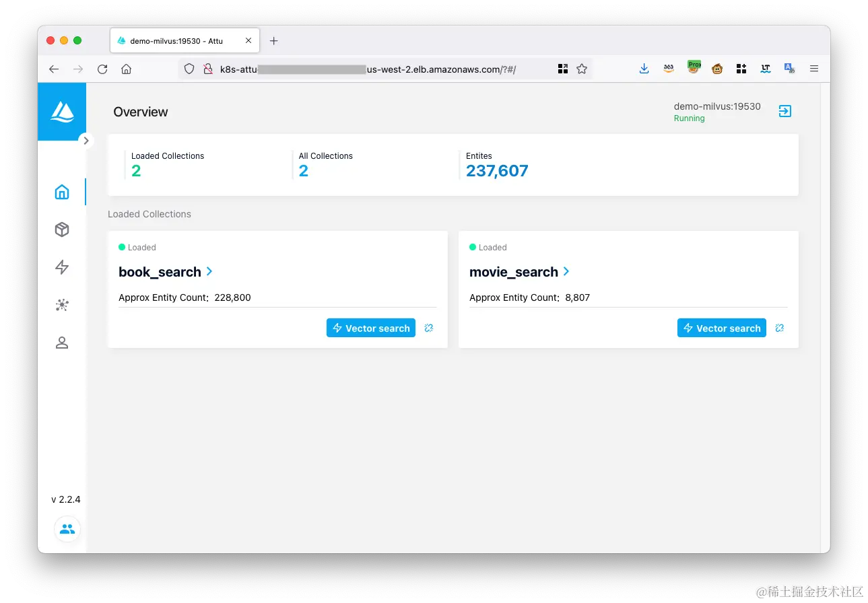Release movie_search collection via unlink icon

(x=780, y=328)
